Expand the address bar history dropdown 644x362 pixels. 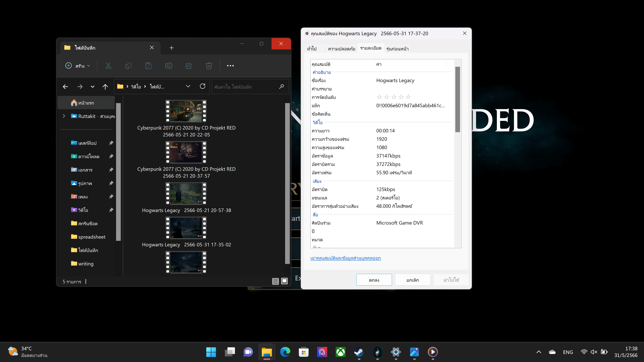point(188,86)
